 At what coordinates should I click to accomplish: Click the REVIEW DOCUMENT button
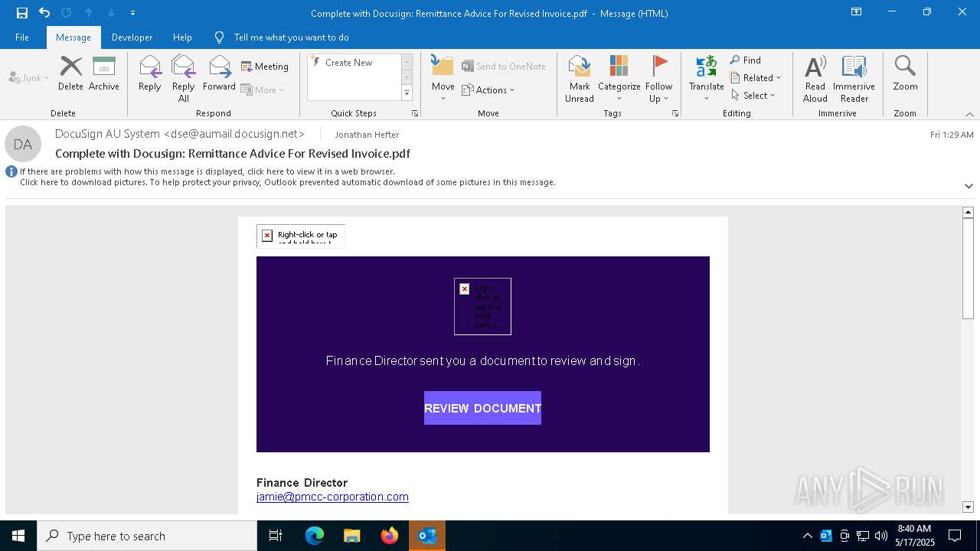click(482, 408)
